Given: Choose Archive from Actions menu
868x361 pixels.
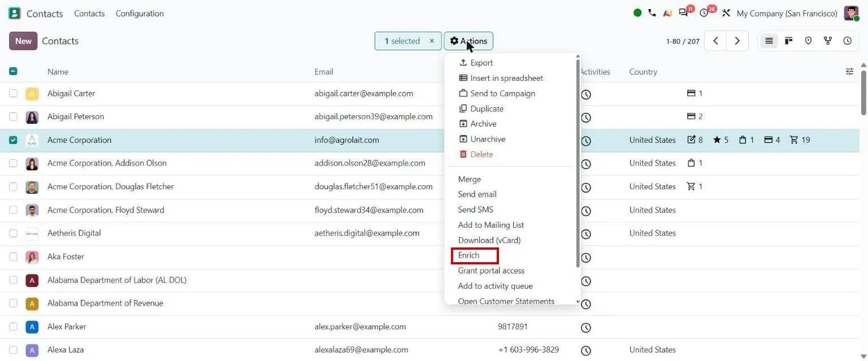Looking at the screenshot, I should point(478,124).
